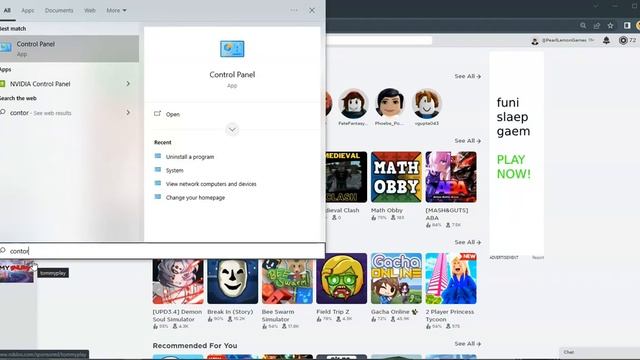Click the large Control Panel icon in preview pane

(x=232, y=49)
